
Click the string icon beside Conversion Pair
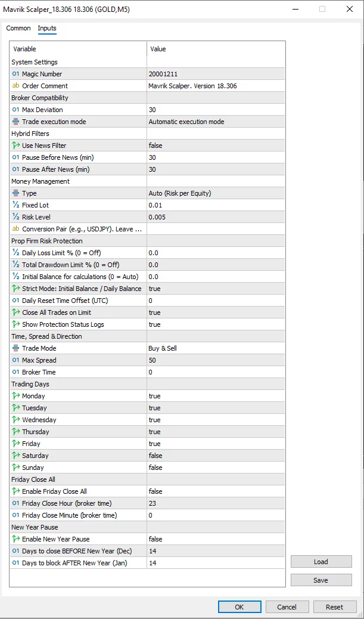[15, 229]
